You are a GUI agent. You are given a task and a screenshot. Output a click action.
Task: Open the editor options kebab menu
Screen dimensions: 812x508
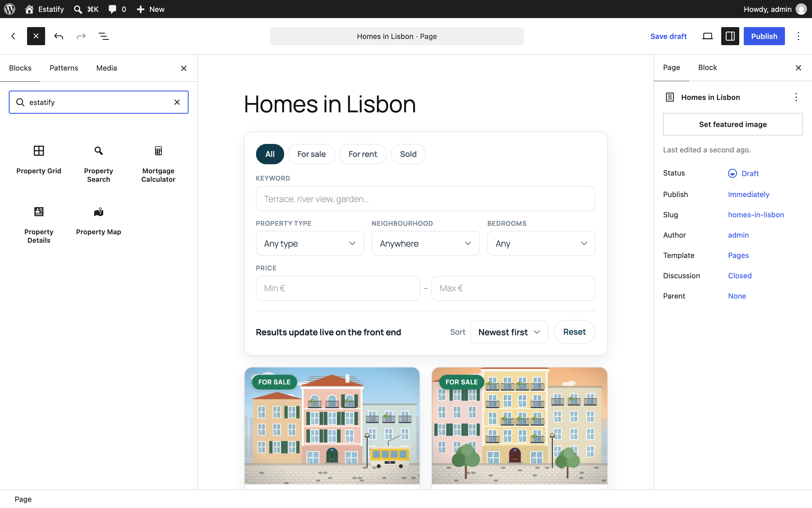tap(798, 36)
